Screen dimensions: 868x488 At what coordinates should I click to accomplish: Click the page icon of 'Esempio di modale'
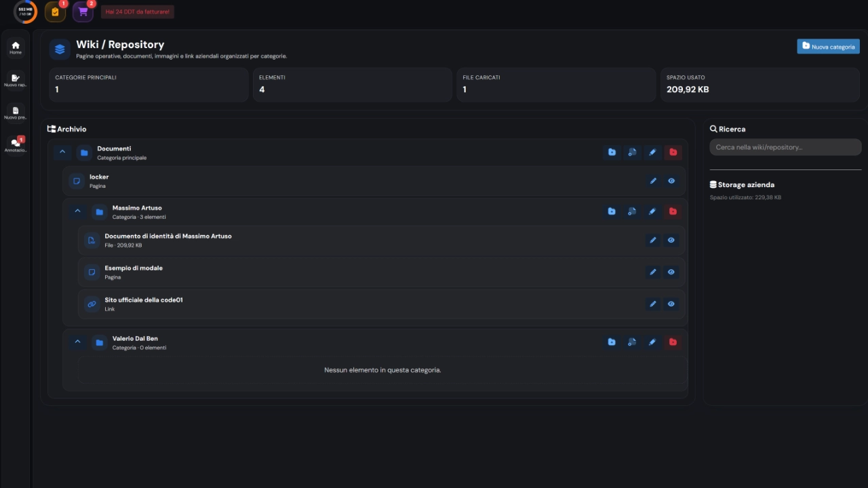pyautogui.click(x=92, y=272)
